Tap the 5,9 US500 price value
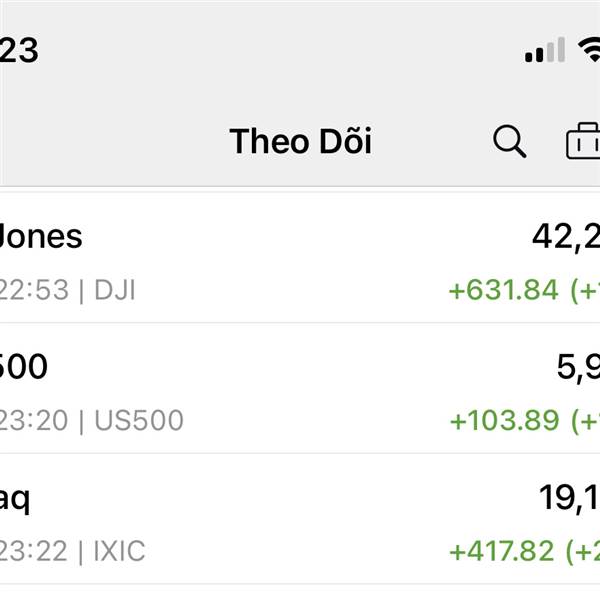 (x=578, y=367)
